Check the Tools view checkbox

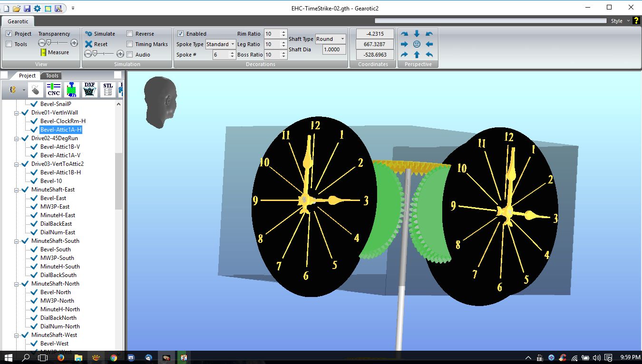pyautogui.click(x=9, y=44)
